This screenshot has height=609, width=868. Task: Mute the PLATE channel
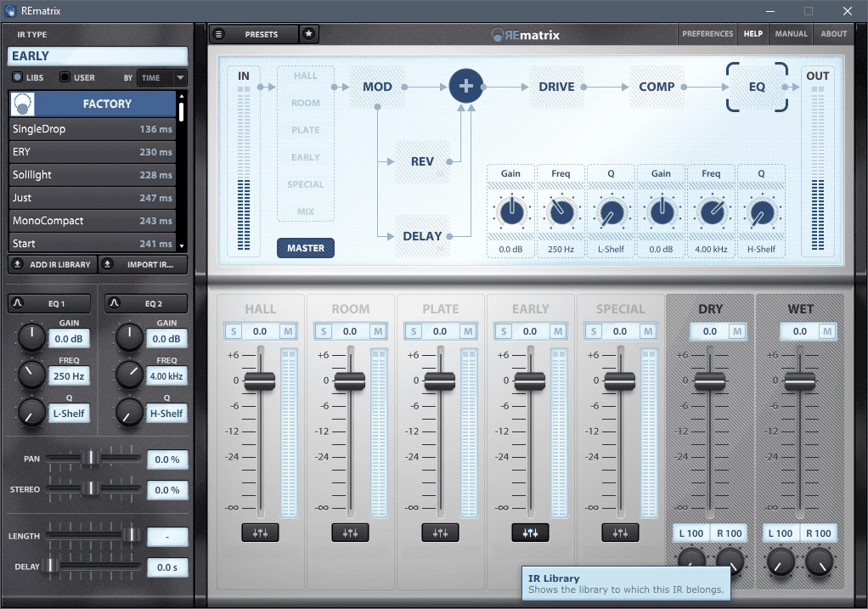pos(468,331)
